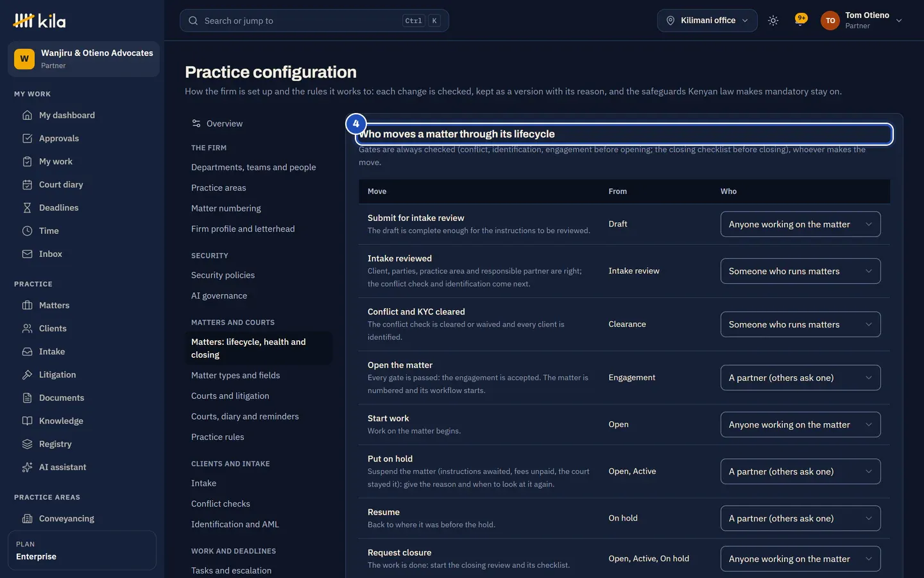Open Who dropdown for Put on hold
The height and width of the screenshot is (578, 924).
(x=800, y=471)
